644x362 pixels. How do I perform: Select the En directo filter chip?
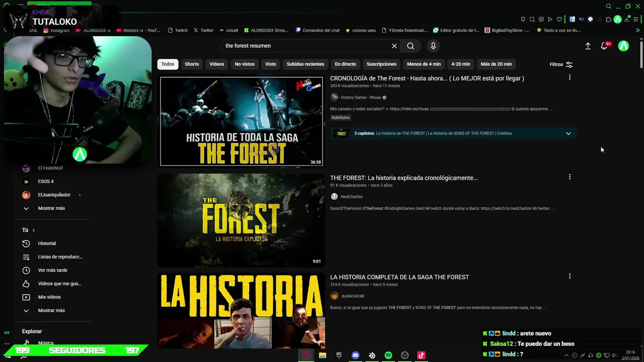[x=345, y=64]
